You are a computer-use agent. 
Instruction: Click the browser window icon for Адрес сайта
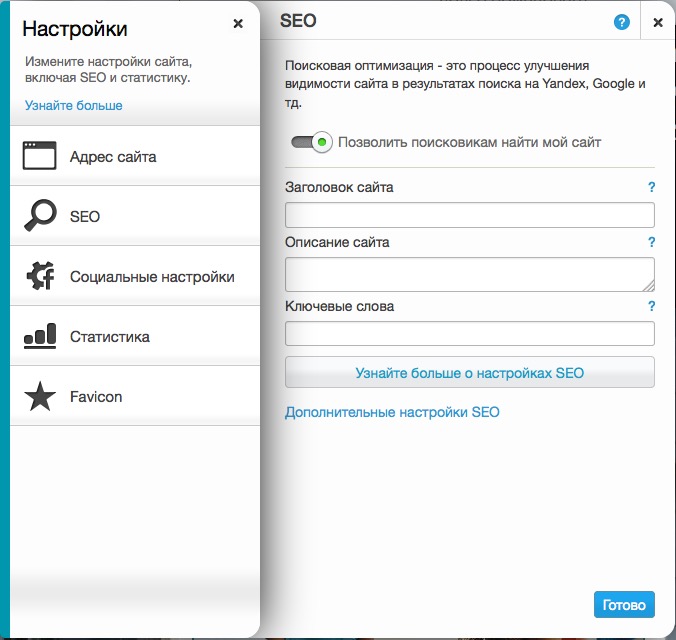[x=40, y=156]
